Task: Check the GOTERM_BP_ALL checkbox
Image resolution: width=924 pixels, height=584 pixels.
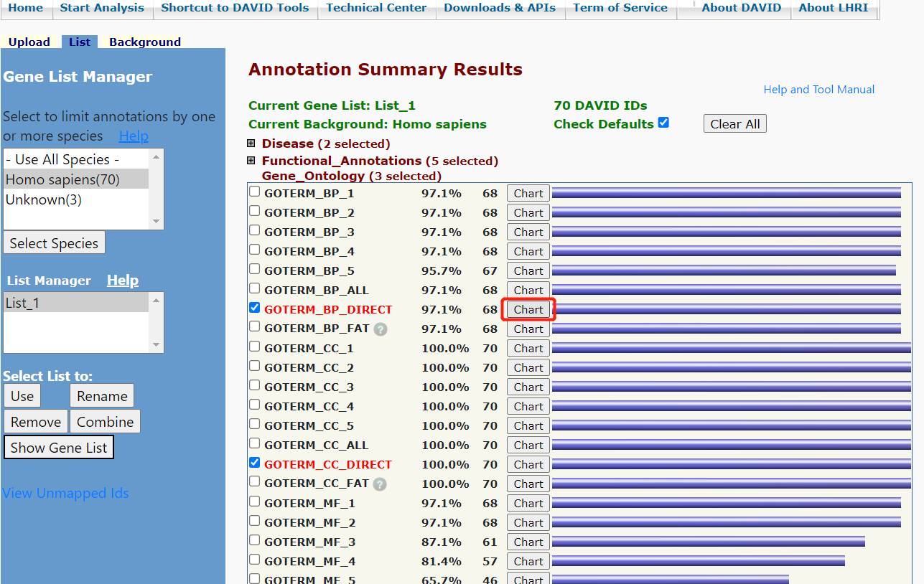Action: (x=254, y=288)
